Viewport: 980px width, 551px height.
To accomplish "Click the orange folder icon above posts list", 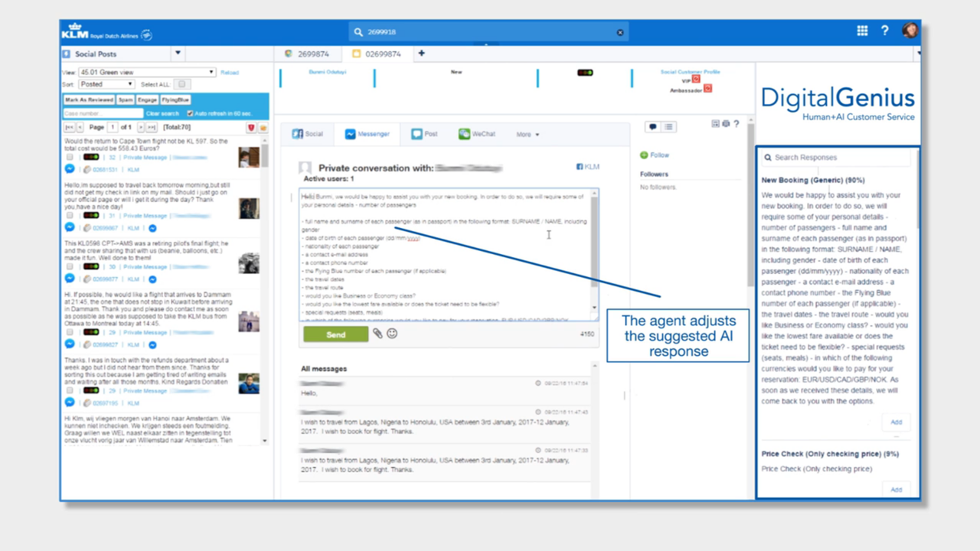I will pyautogui.click(x=263, y=127).
